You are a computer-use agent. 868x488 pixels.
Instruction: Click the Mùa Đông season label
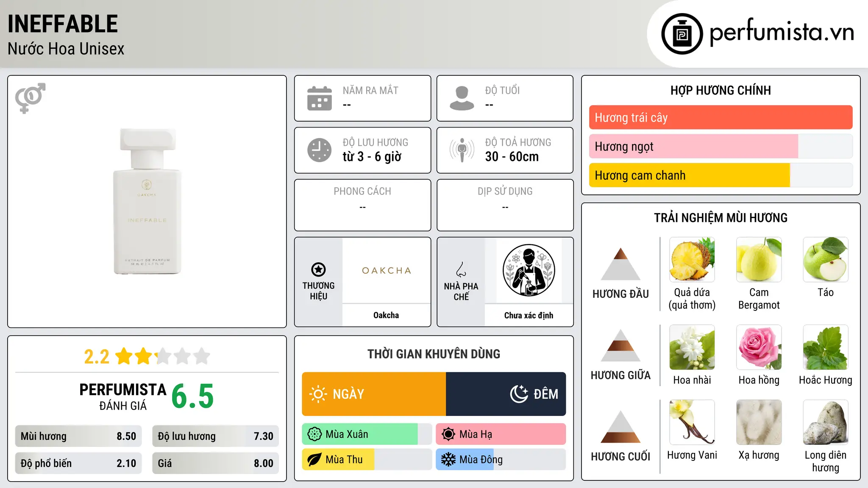pyautogui.click(x=481, y=460)
